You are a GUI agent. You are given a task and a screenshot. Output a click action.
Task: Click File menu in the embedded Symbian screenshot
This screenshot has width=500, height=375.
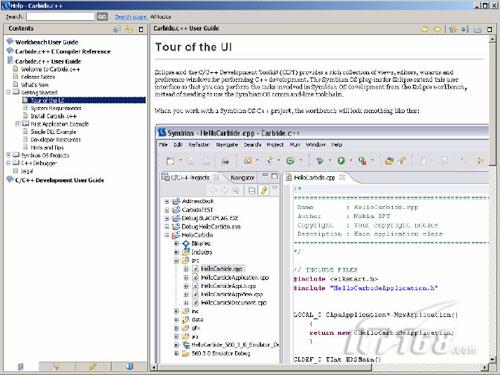pyautogui.click(x=163, y=145)
